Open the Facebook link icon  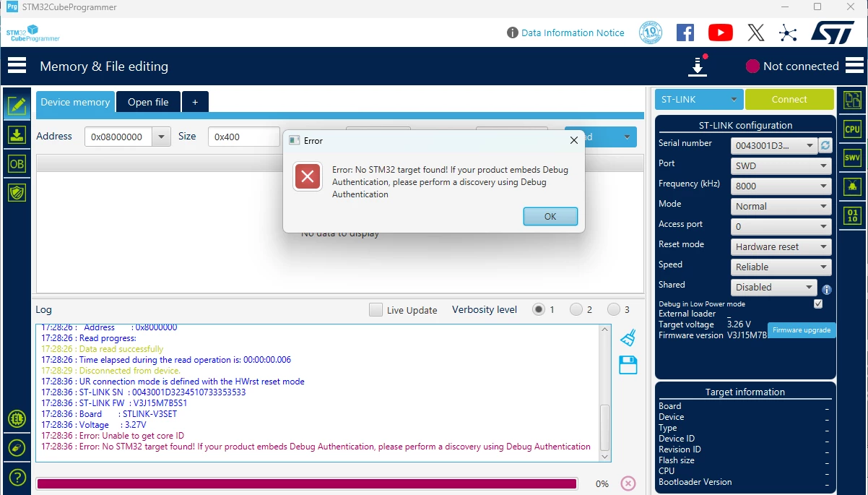[685, 33]
